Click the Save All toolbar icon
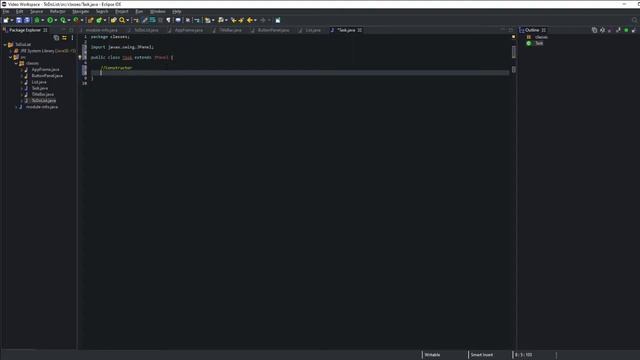 pos(27,20)
